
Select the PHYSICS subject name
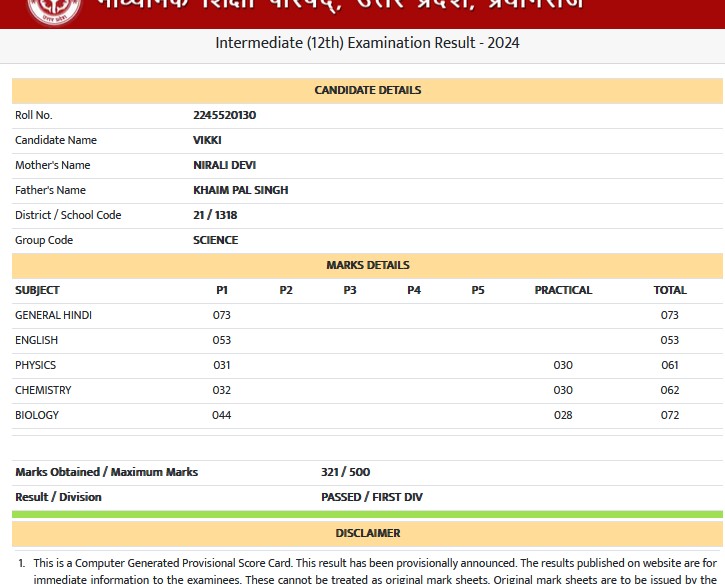click(35, 365)
